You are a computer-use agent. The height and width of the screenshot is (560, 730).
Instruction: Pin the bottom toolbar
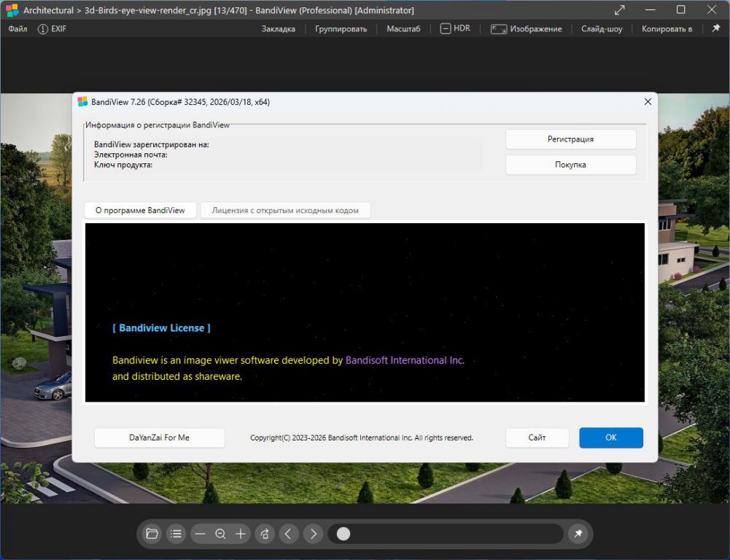pos(578,534)
